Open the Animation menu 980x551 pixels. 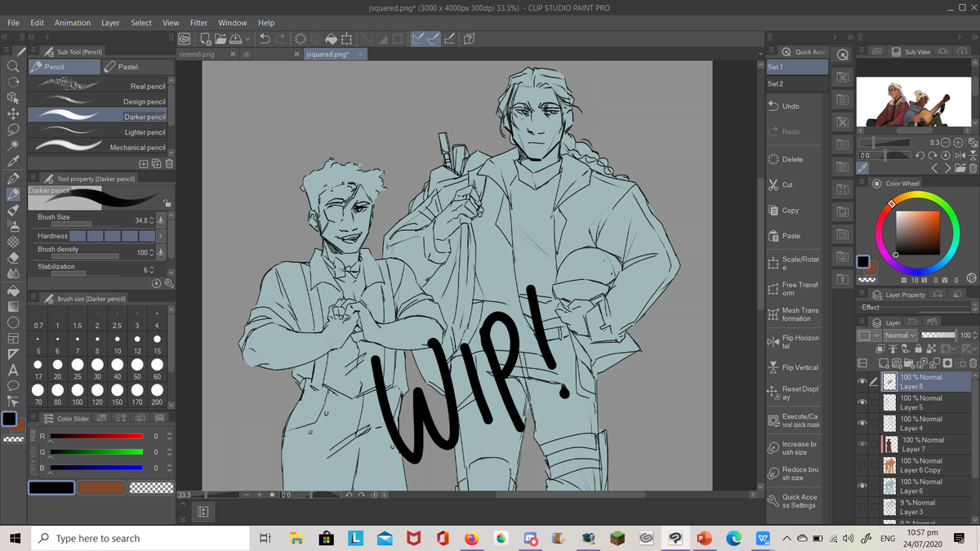click(73, 23)
